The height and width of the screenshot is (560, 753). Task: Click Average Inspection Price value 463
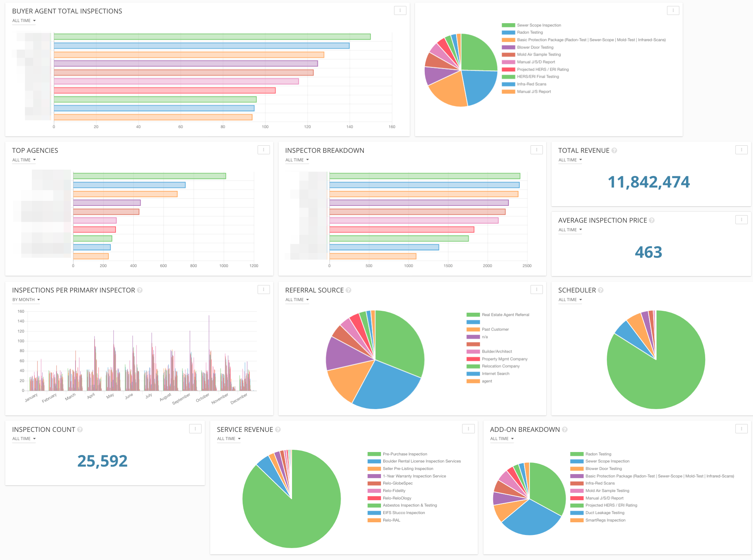649,252
